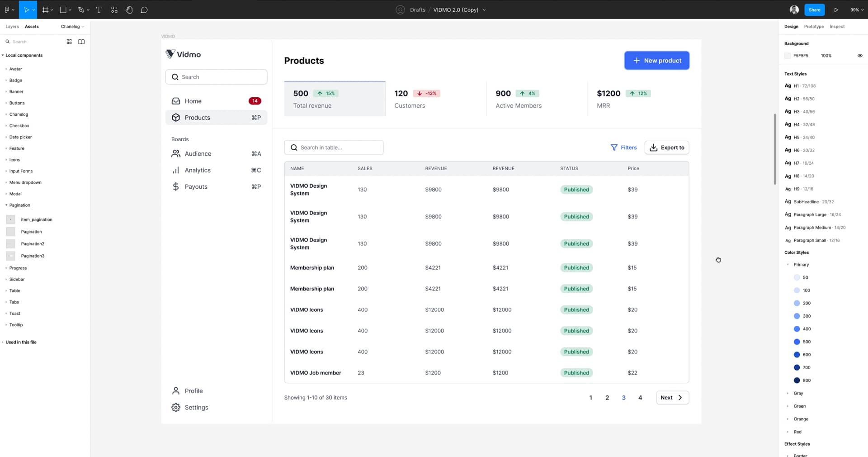Select the Rectangle shape tool
This screenshot has height=457, width=868.
click(x=63, y=10)
